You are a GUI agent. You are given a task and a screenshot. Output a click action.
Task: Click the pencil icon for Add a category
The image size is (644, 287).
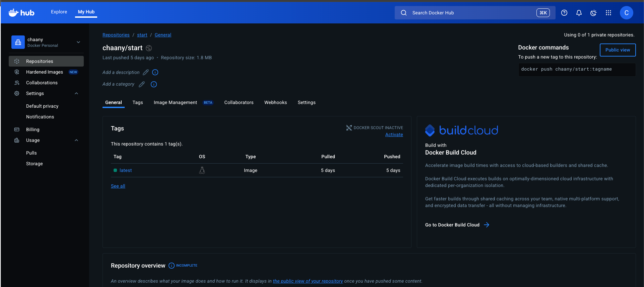142,84
